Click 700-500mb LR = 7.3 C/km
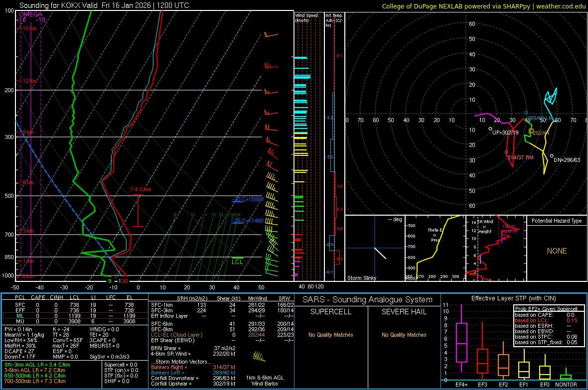Screen dimensions: 588x390 point(35,381)
